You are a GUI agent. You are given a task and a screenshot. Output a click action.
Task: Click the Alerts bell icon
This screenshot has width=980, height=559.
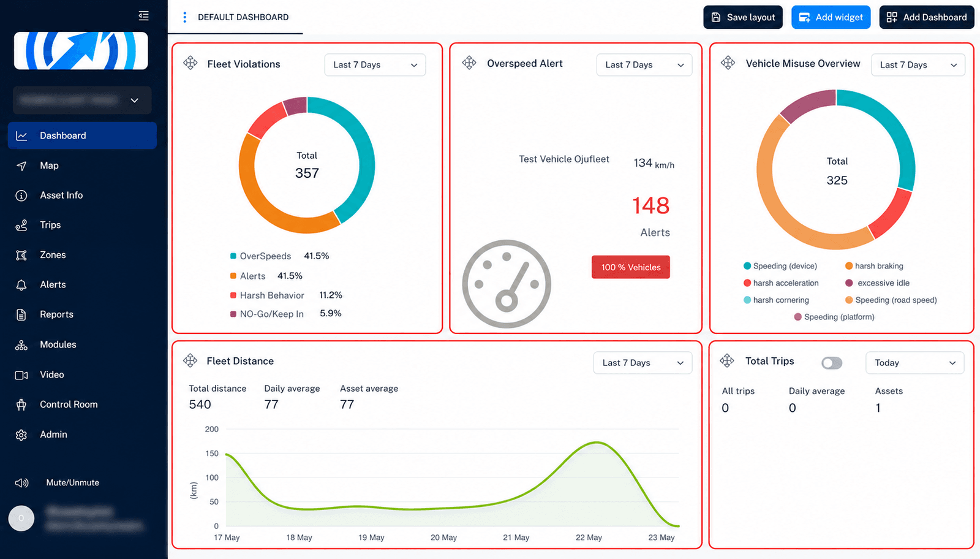[x=21, y=285]
